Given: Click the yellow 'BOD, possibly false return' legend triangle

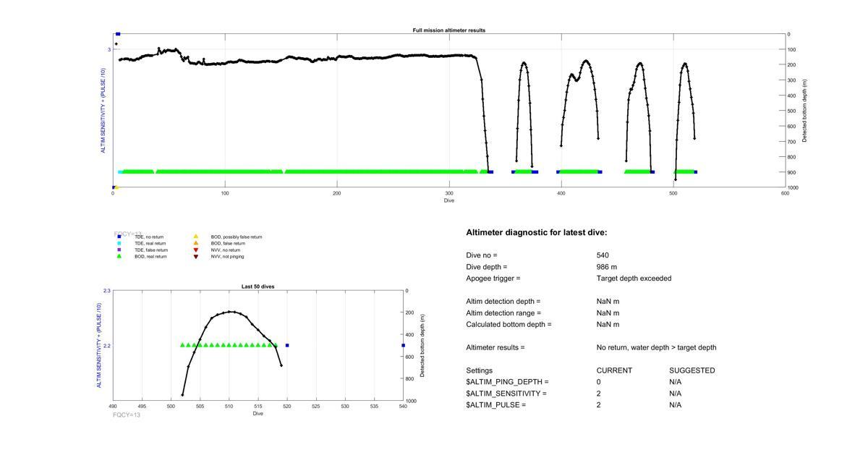Looking at the screenshot, I should 195,237.
